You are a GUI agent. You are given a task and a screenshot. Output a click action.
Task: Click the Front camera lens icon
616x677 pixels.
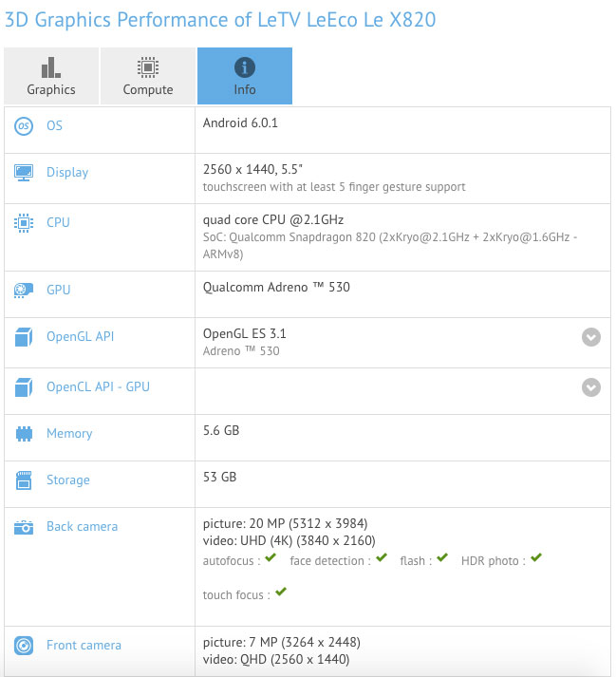pos(24,646)
